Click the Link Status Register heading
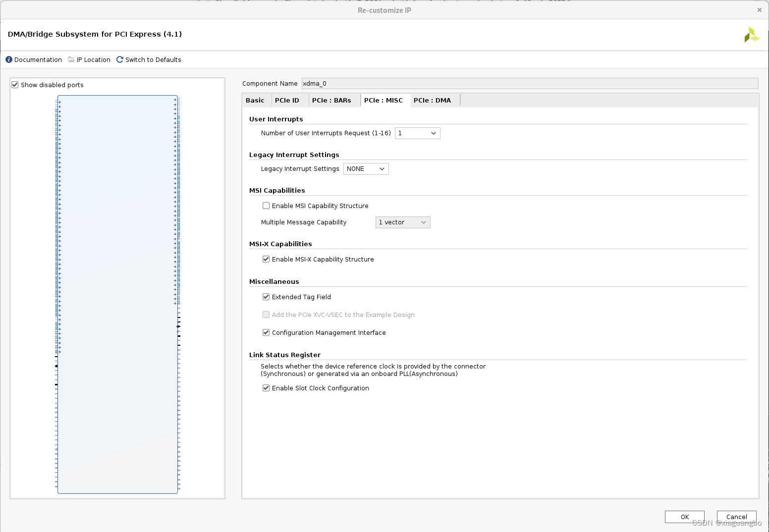This screenshot has height=532, width=769. coord(285,355)
